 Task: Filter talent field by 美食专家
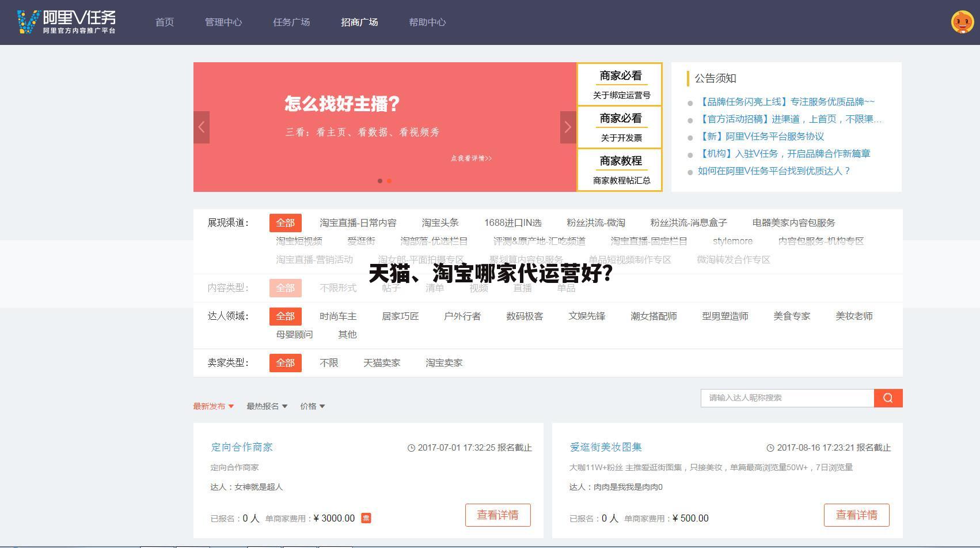click(x=792, y=316)
